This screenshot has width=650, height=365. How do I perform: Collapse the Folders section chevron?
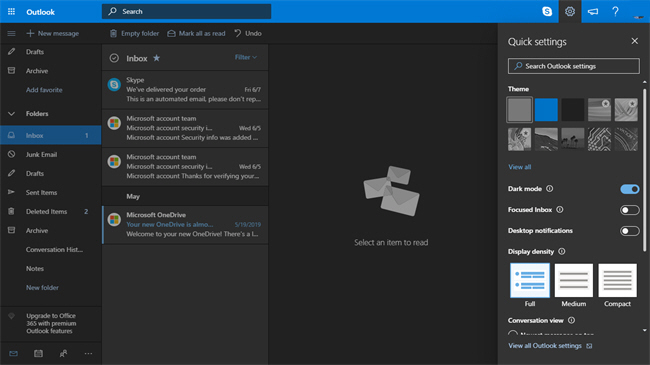(x=11, y=114)
